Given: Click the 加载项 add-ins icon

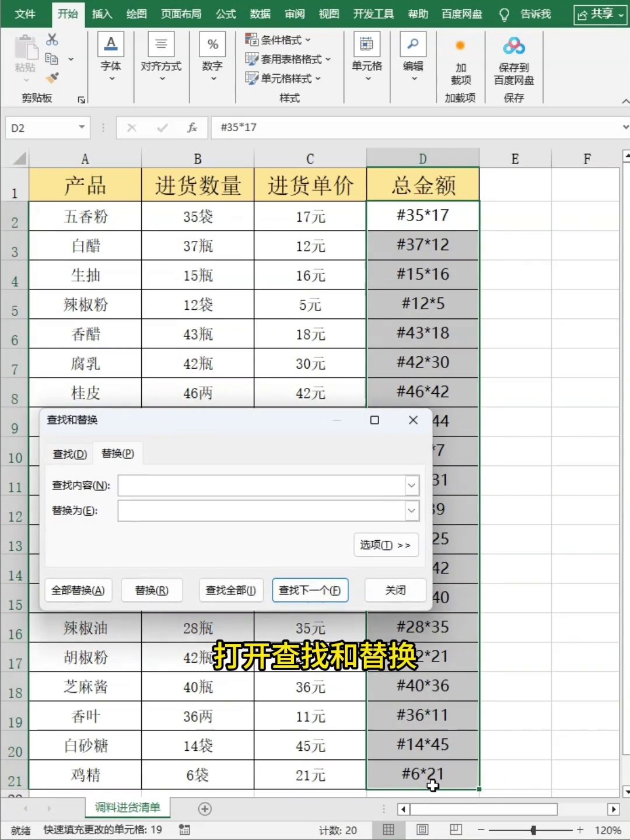Looking at the screenshot, I should [460, 45].
